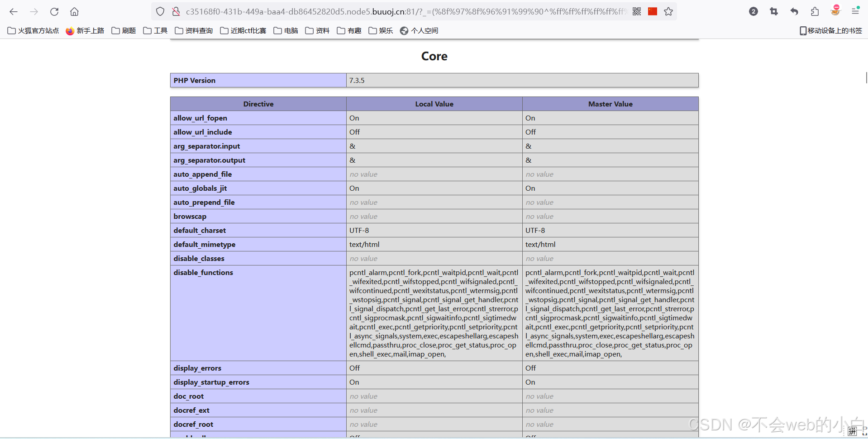Click the display_startup_errors directive name
The height and width of the screenshot is (439, 868).
click(211, 382)
